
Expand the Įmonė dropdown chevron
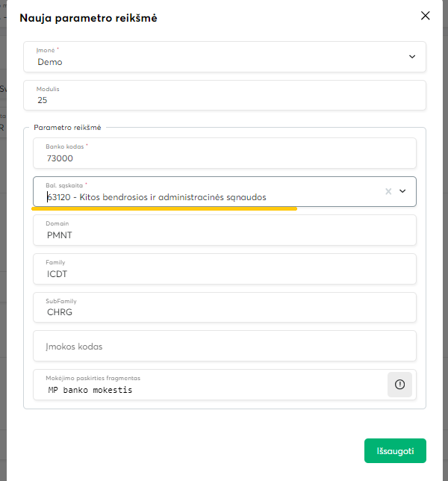[412, 56]
